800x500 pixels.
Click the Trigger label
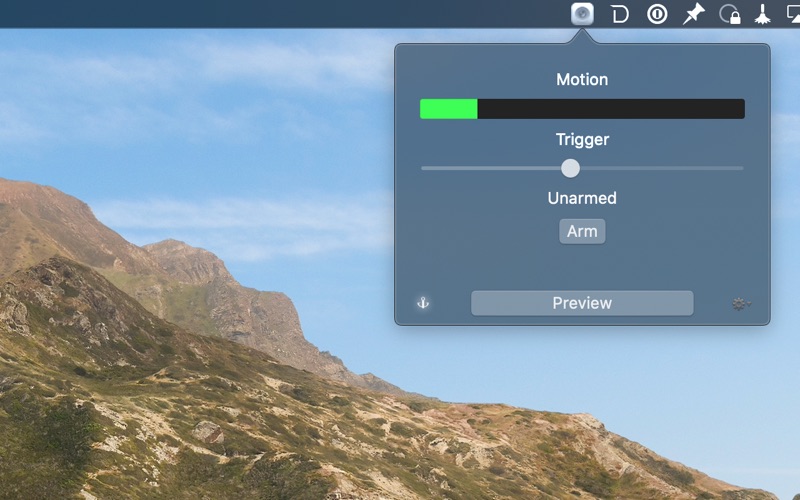pyautogui.click(x=582, y=139)
